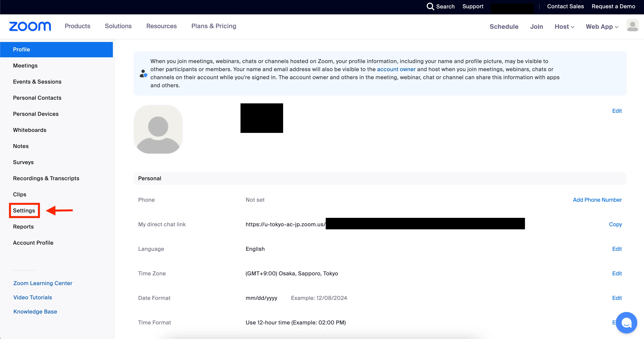Screen dimensions: 644x339
Task: Copy the direct chat link
Action: (615, 224)
